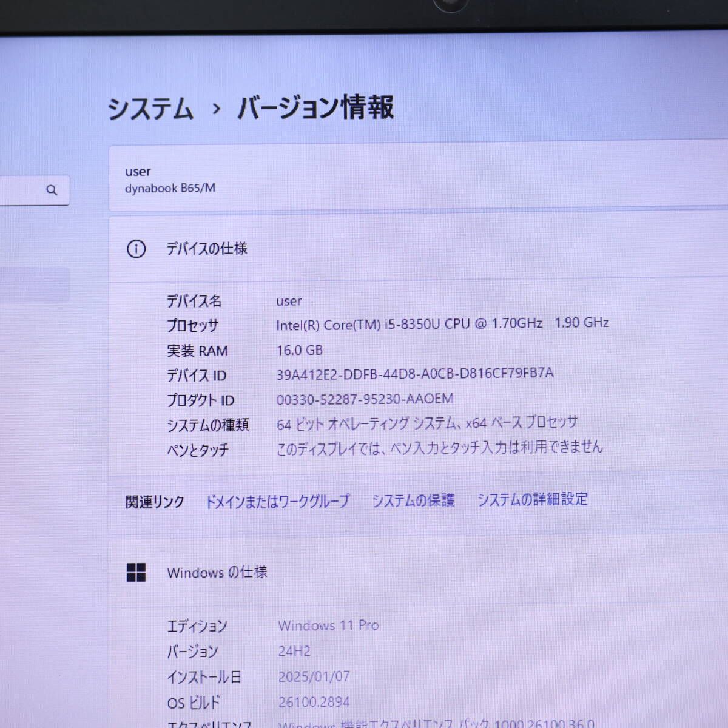Viewport: 728px width, 728px height.
Task: Click the device specifications info icon
Action: point(136,249)
